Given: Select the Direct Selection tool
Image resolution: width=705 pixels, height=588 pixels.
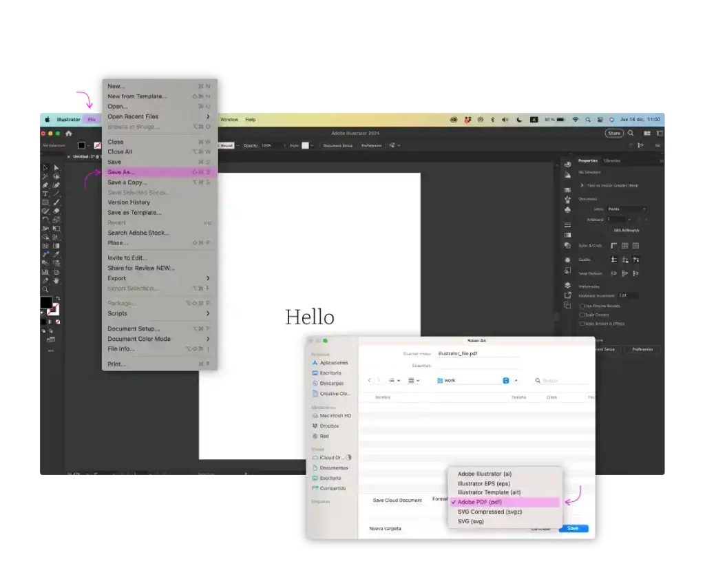Looking at the screenshot, I should click(x=56, y=168).
